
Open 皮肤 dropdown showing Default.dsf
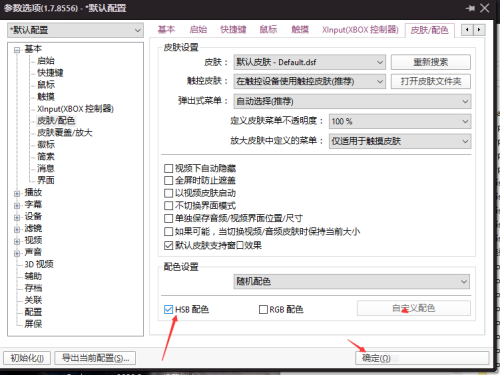click(x=310, y=62)
